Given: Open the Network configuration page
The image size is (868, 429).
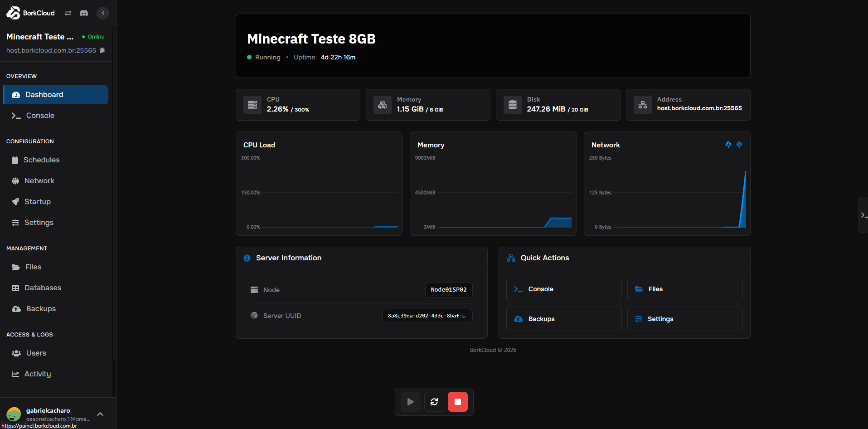Looking at the screenshot, I should click(x=39, y=180).
